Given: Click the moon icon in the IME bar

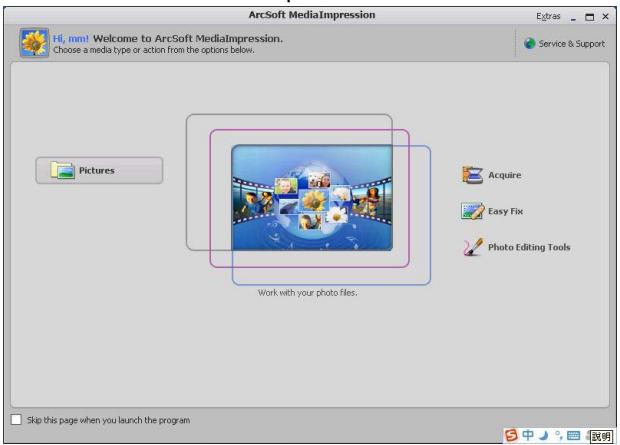Looking at the screenshot, I should tap(544, 436).
